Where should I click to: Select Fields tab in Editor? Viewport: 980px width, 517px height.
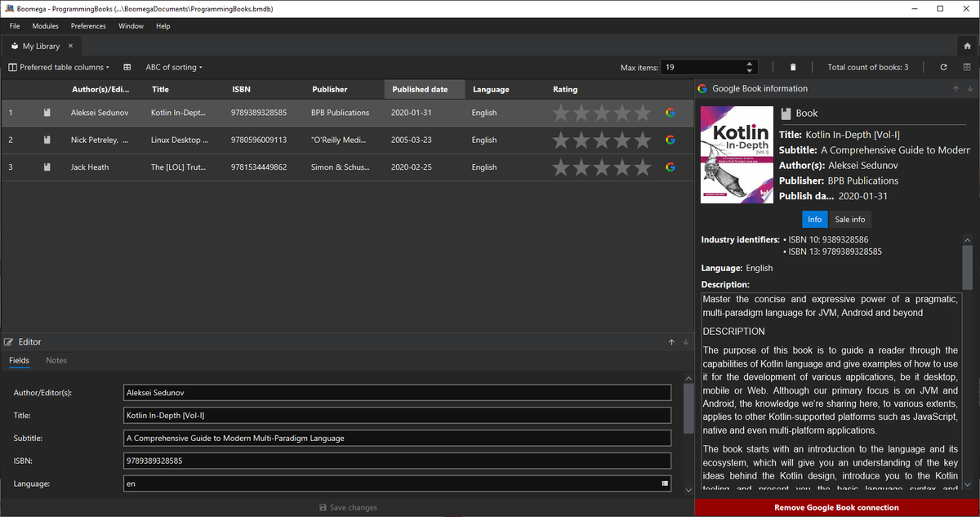19,360
